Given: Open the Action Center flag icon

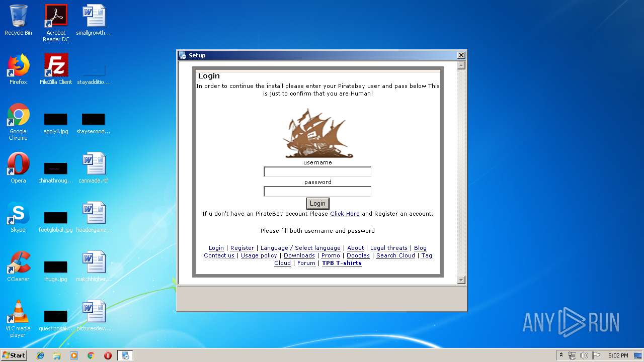Looking at the screenshot, I should [x=596, y=355].
